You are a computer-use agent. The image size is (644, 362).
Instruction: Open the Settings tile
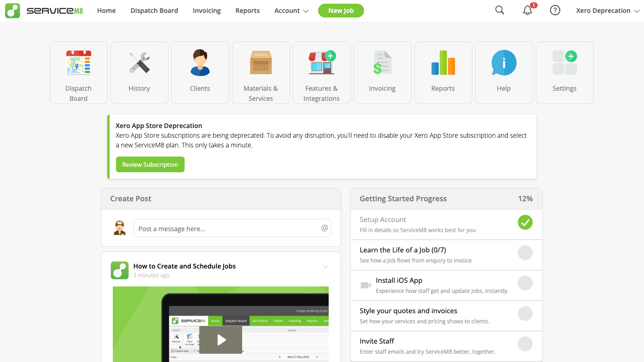565,73
